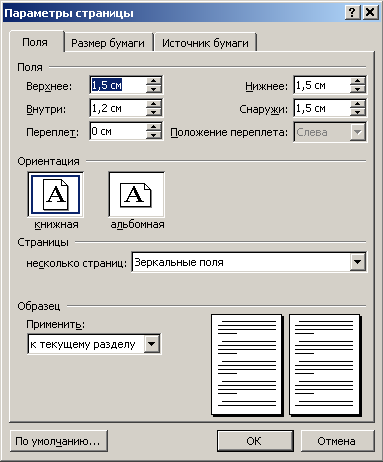Click the книжная caption text
383x462 pixels.
pos(56,224)
